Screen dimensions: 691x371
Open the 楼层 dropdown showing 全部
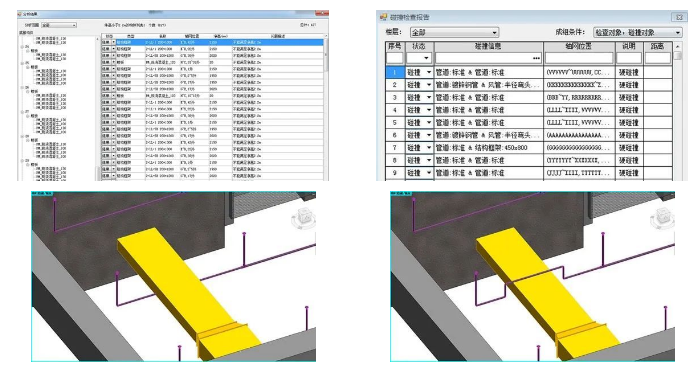point(454,32)
